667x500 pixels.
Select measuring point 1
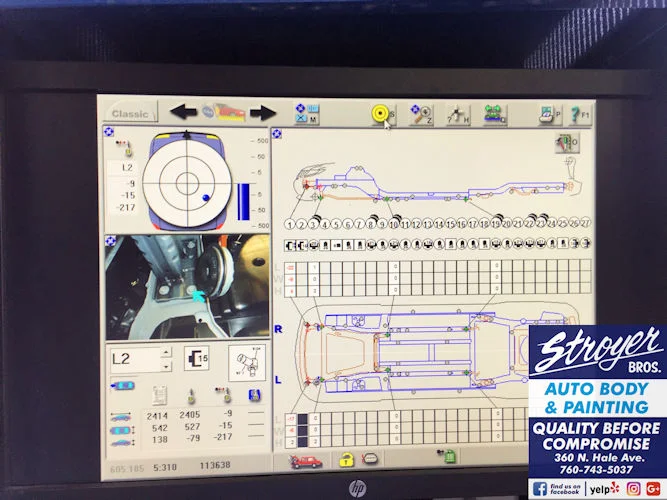tap(290, 224)
